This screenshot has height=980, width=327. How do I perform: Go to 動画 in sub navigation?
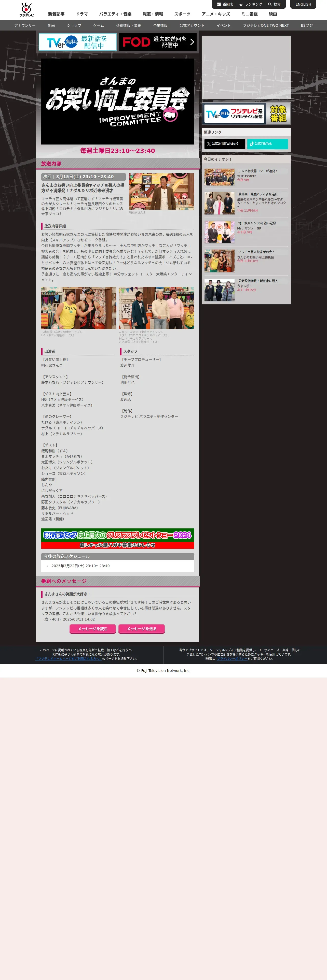[51, 25]
